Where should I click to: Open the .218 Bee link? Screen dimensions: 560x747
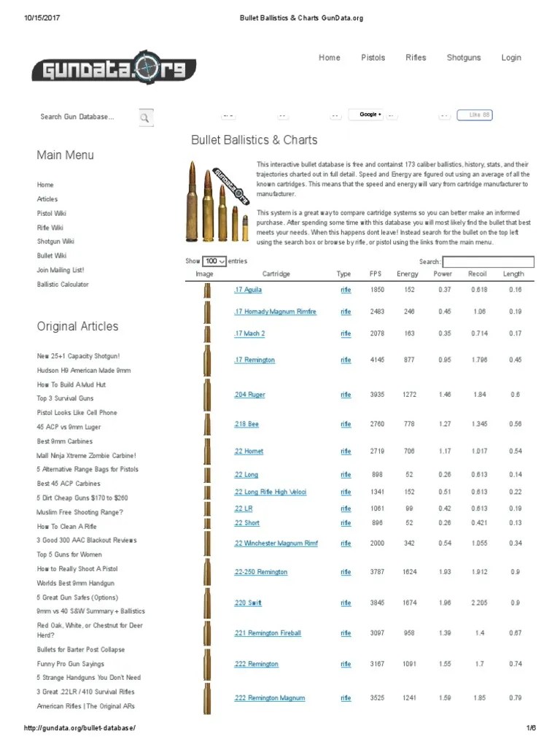246,425
